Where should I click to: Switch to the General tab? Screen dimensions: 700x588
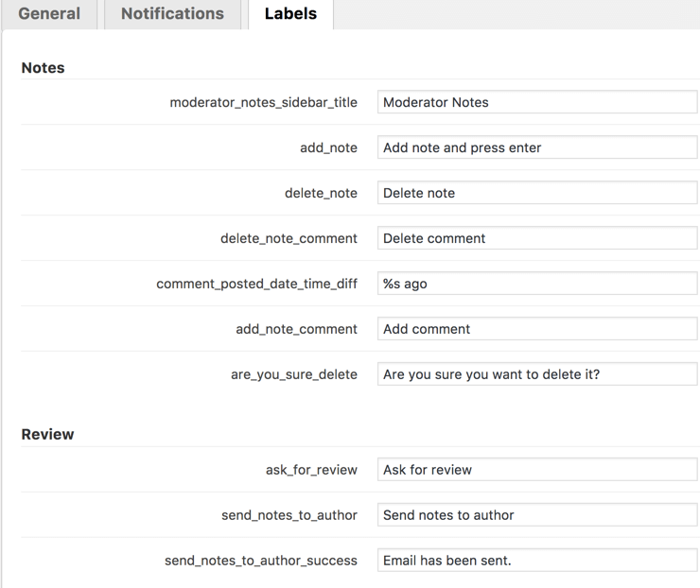[49, 14]
